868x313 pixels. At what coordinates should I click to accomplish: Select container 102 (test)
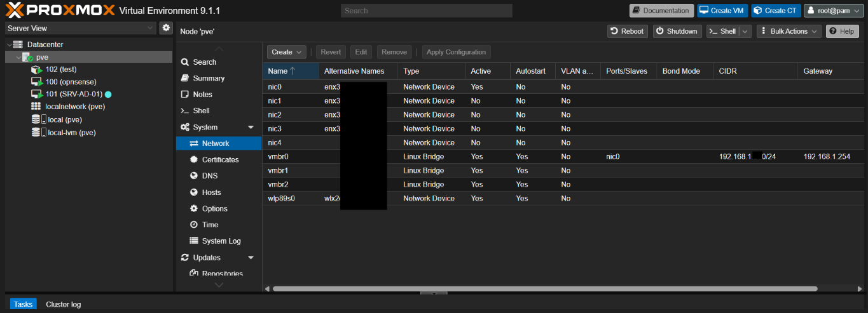point(61,69)
